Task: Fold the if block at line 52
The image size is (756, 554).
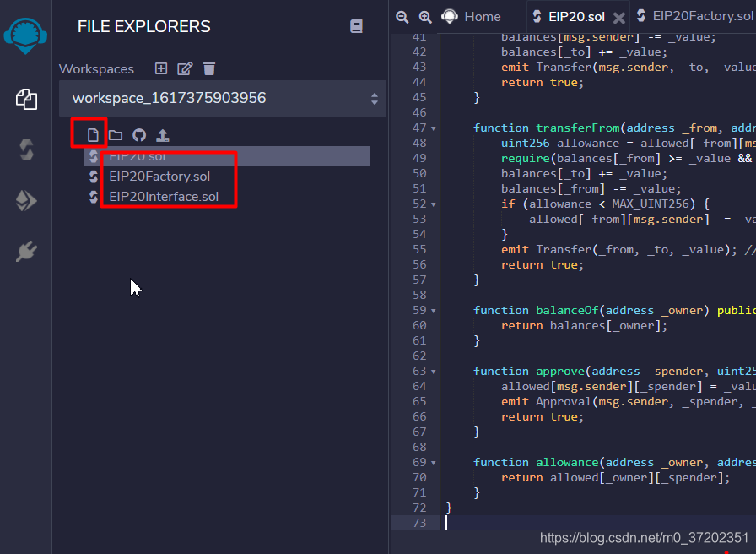Action: 434,204
